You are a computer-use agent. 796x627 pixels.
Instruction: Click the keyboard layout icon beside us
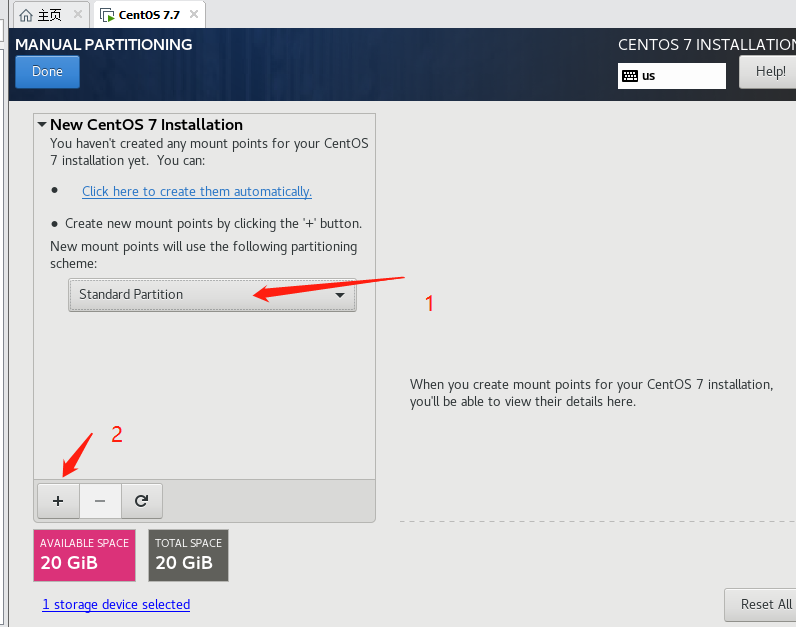[x=630, y=76]
